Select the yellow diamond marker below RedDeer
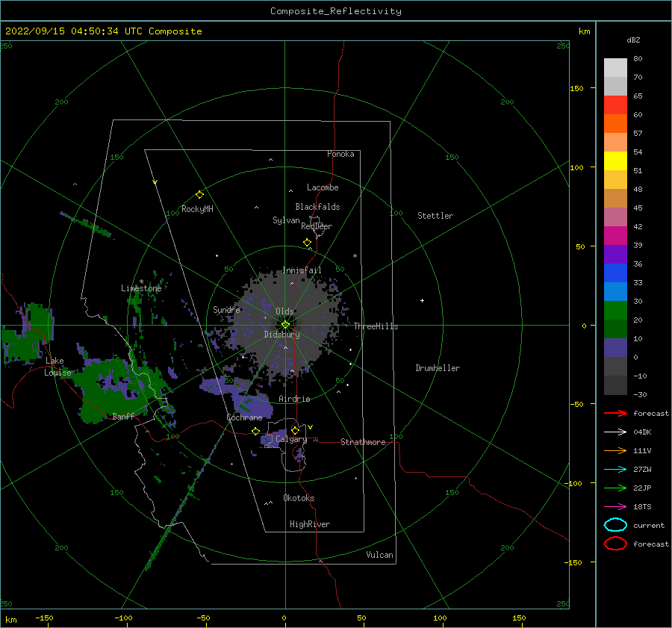 (307, 243)
